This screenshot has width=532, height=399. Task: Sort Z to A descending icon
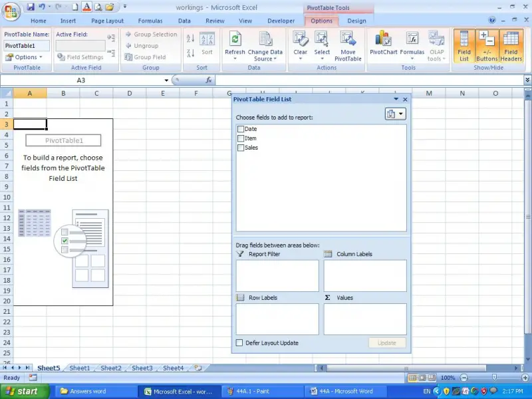(x=190, y=53)
